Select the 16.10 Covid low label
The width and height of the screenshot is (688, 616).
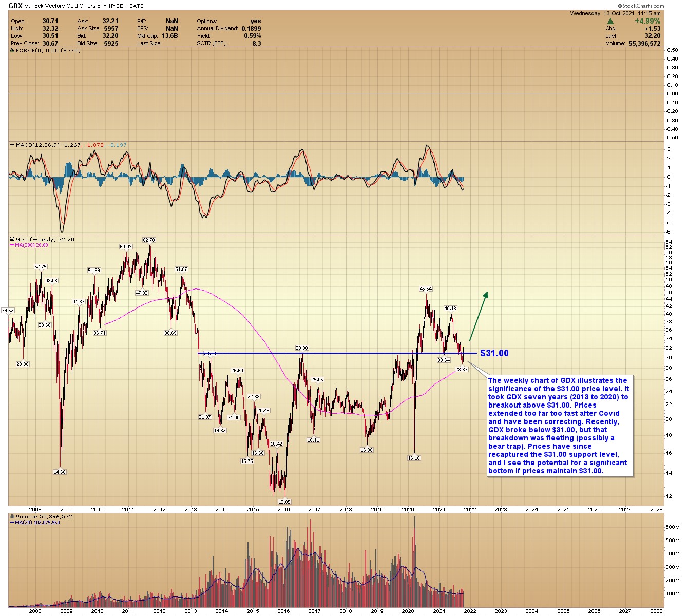pos(414,458)
